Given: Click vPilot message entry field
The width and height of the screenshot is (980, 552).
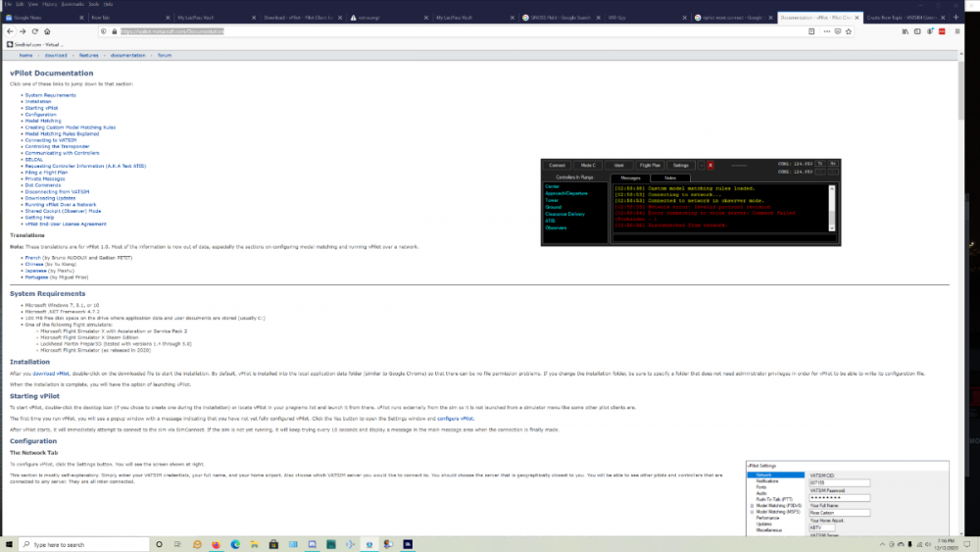Looking at the screenshot, I should [724, 237].
